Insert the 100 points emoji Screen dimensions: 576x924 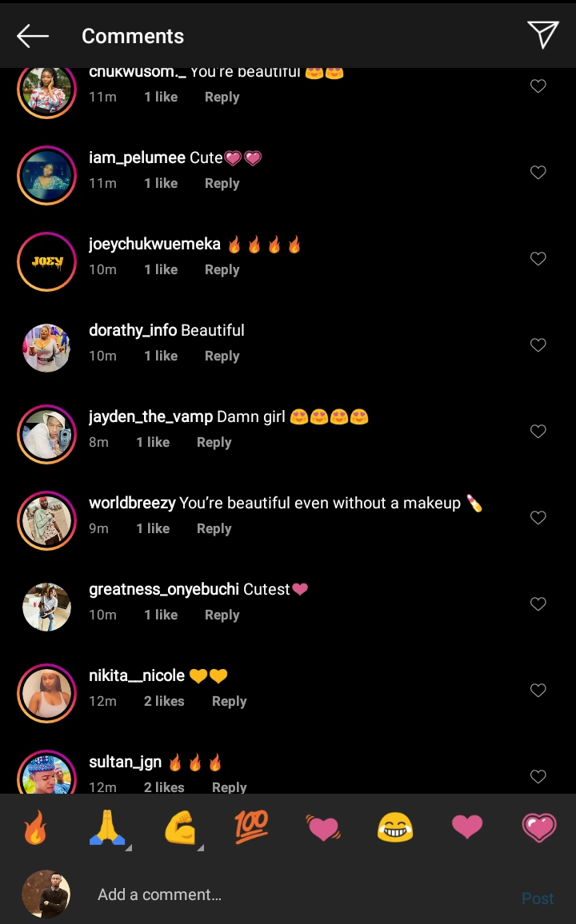[x=251, y=826]
